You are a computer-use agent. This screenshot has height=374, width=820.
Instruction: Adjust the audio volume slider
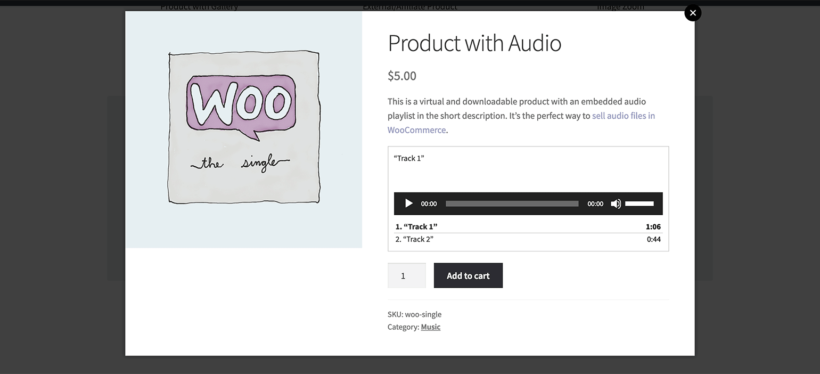[x=640, y=203]
